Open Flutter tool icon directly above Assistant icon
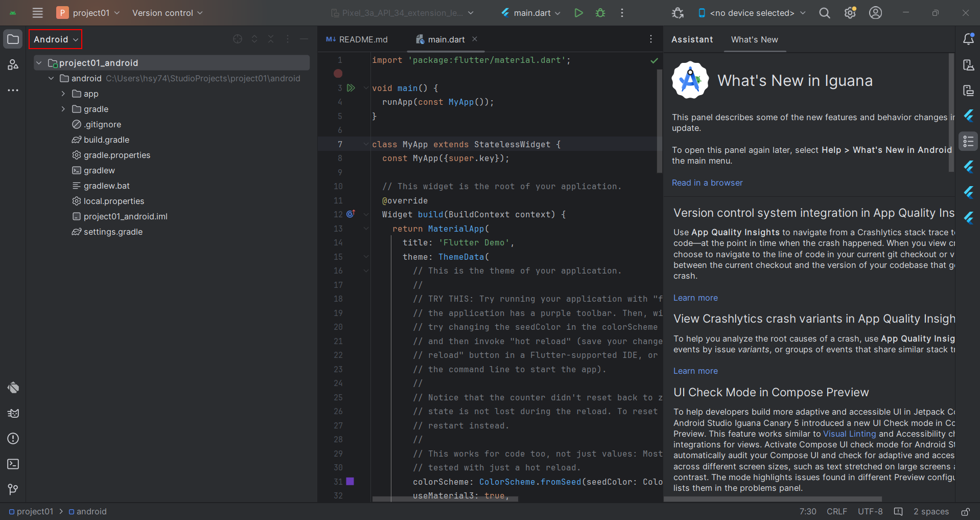The height and width of the screenshot is (520, 980). pos(968,116)
